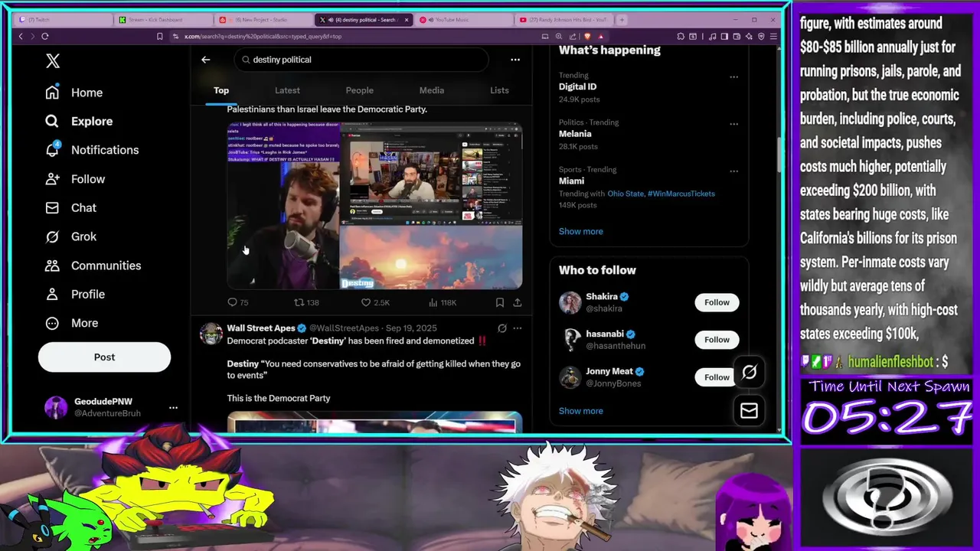The height and width of the screenshot is (551, 980).
Task: Open Chat from the sidebar
Action: point(70,207)
